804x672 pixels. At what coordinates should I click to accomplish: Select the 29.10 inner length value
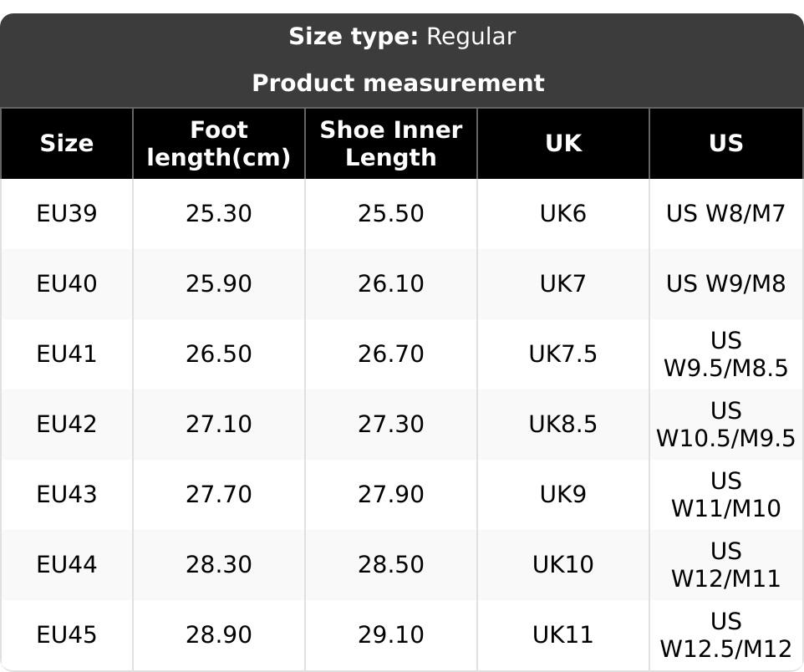[x=391, y=635]
